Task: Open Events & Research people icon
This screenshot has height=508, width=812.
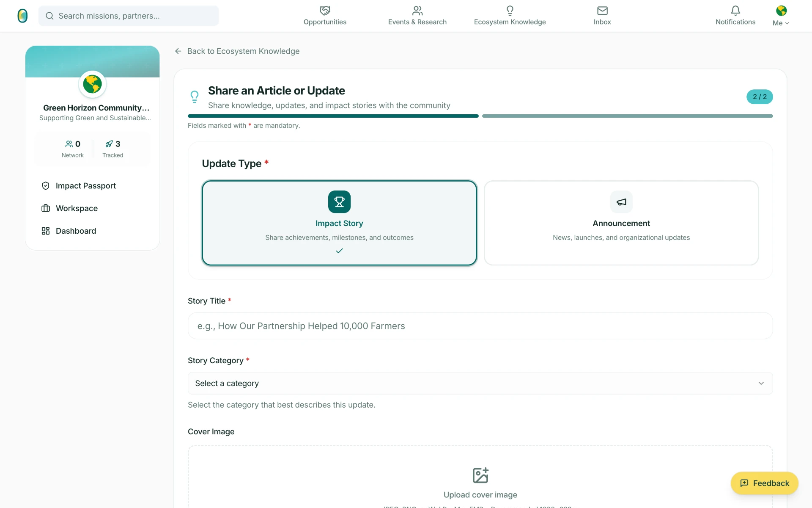Action: (x=417, y=11)
